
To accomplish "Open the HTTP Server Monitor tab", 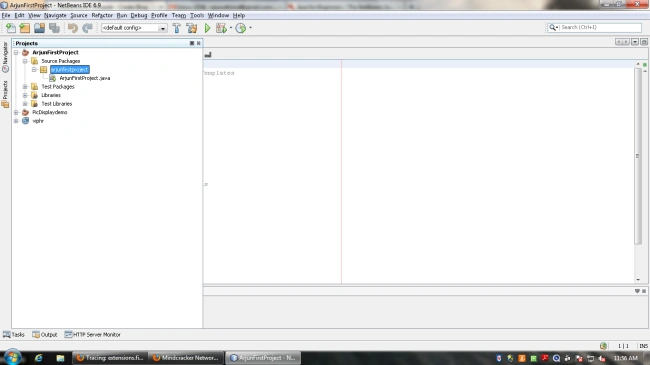I will coord(92,335).
